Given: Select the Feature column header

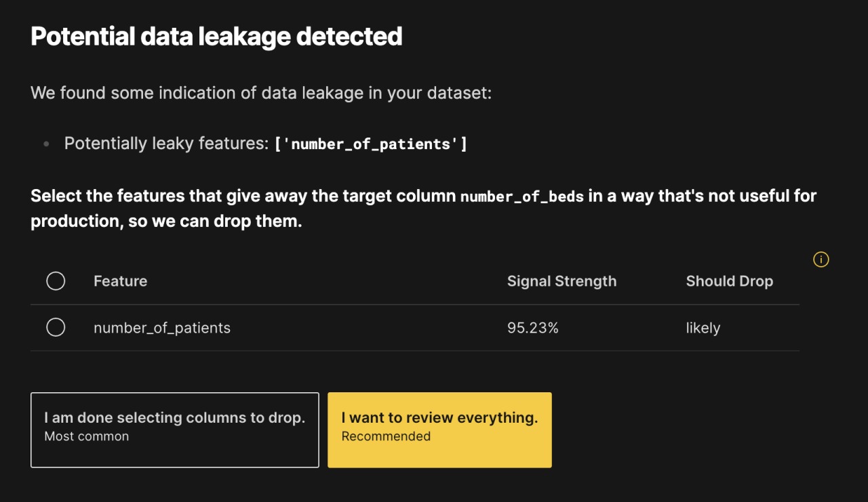Looking at the screenshot, I should pyautogui.click(x=120, y=280).
